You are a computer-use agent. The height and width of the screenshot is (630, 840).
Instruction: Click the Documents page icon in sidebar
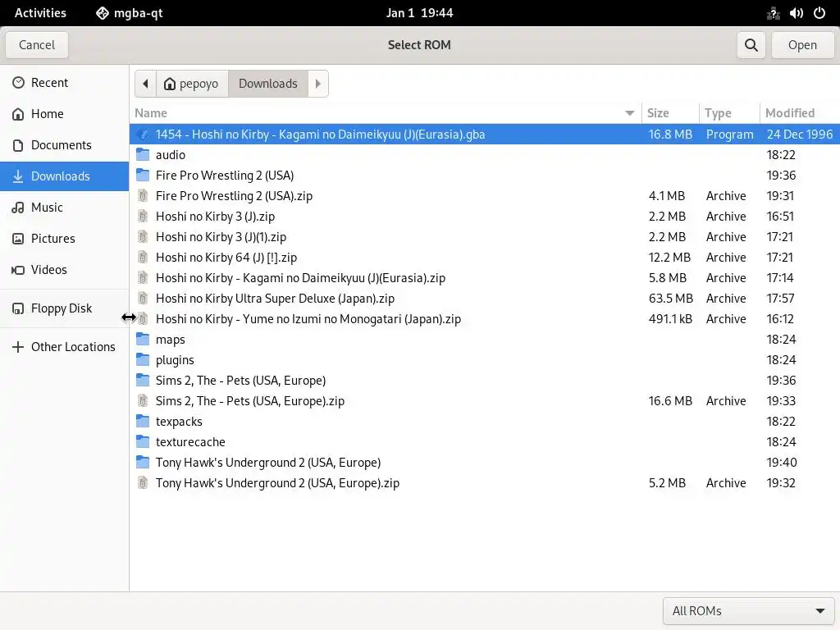(18, 145)
